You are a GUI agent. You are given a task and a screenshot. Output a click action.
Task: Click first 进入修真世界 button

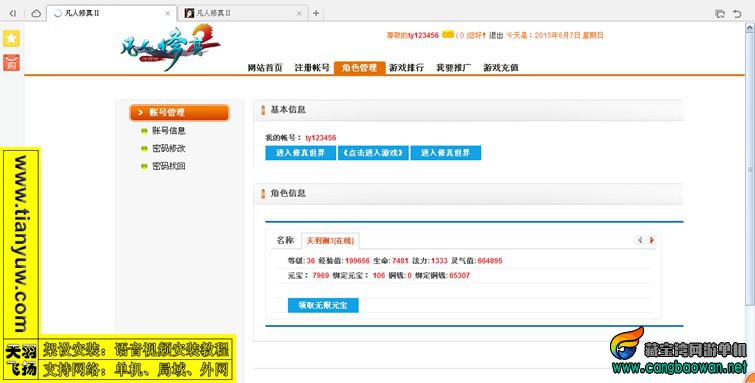click(300, 153)
